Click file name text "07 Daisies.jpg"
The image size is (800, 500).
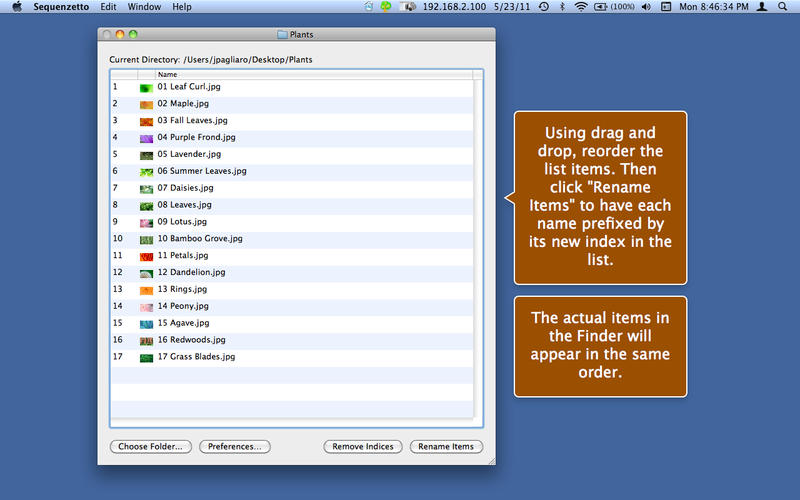coord(185,188)
